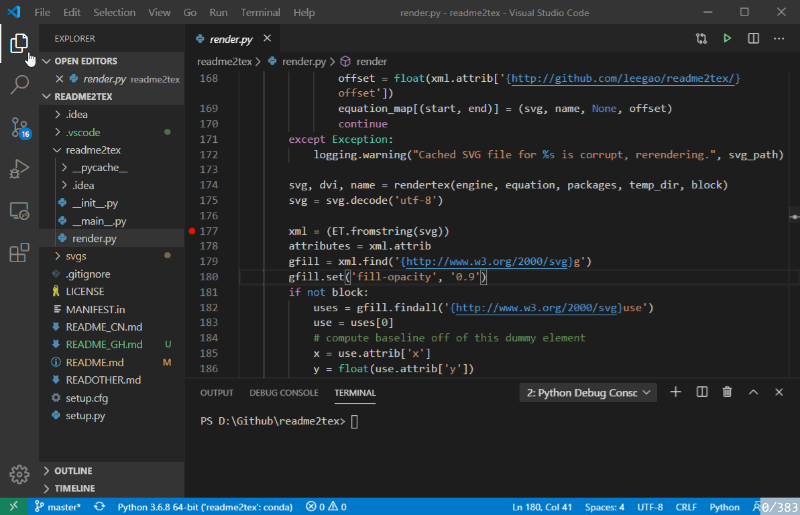Image resolution: width=800 pixels, height=515 pixels.
Task: Open the Run and Debug view
Action: click(x=19, y=169)
